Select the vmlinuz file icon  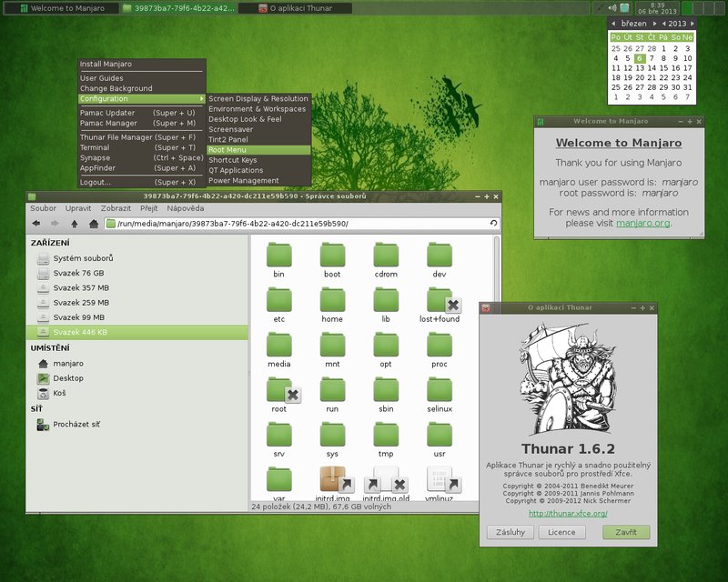(x=441, y=479)
